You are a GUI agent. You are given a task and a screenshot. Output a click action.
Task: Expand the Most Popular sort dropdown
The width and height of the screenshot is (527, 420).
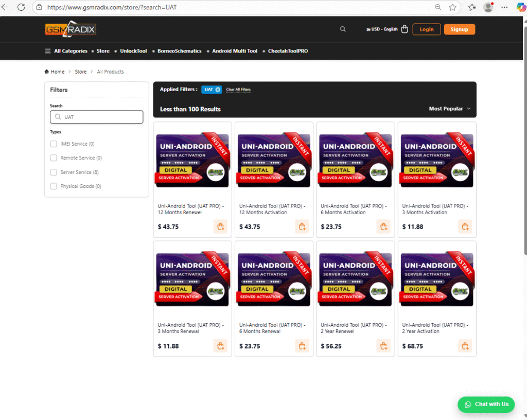click(449, 109)
